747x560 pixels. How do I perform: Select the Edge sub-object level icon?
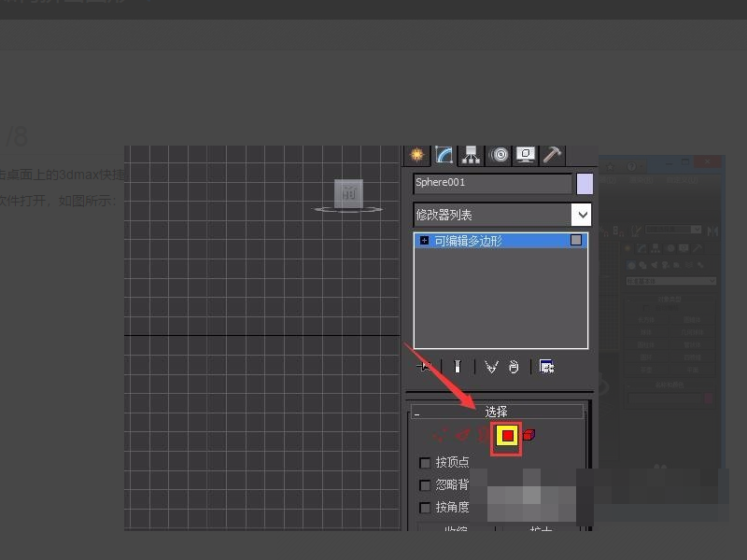(x=462, y=434)
